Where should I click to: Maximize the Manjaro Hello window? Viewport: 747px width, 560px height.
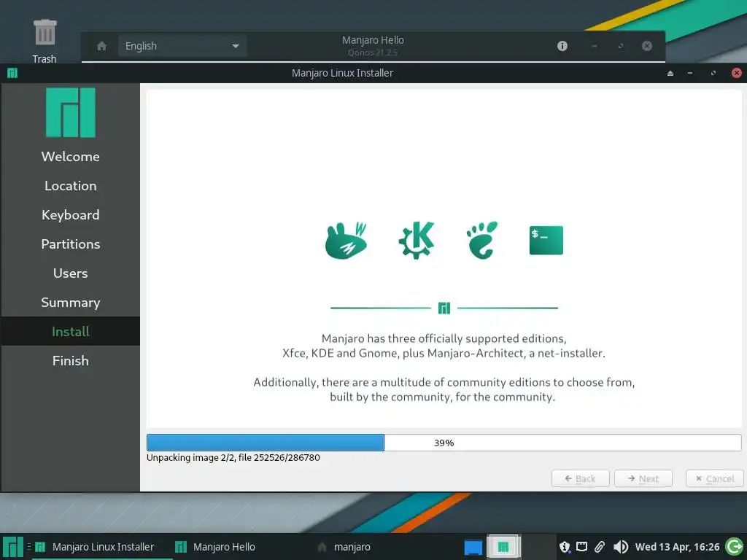point(620,46)
